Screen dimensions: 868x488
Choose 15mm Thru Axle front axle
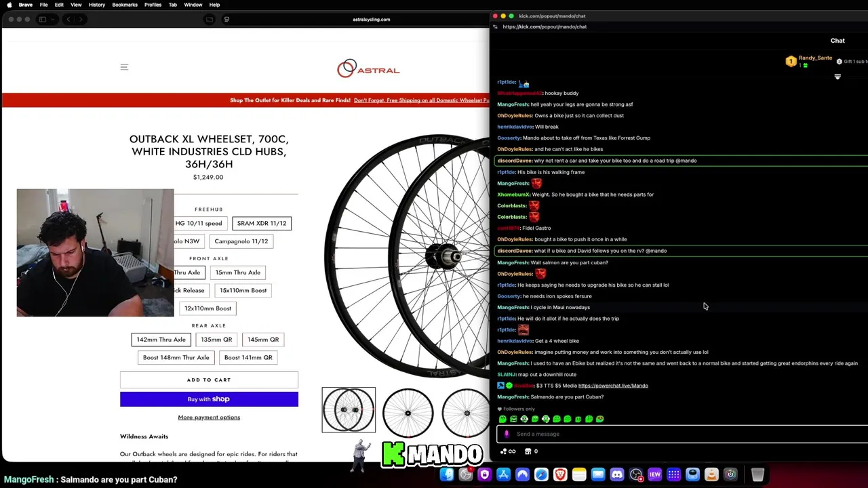click(238, 272)
